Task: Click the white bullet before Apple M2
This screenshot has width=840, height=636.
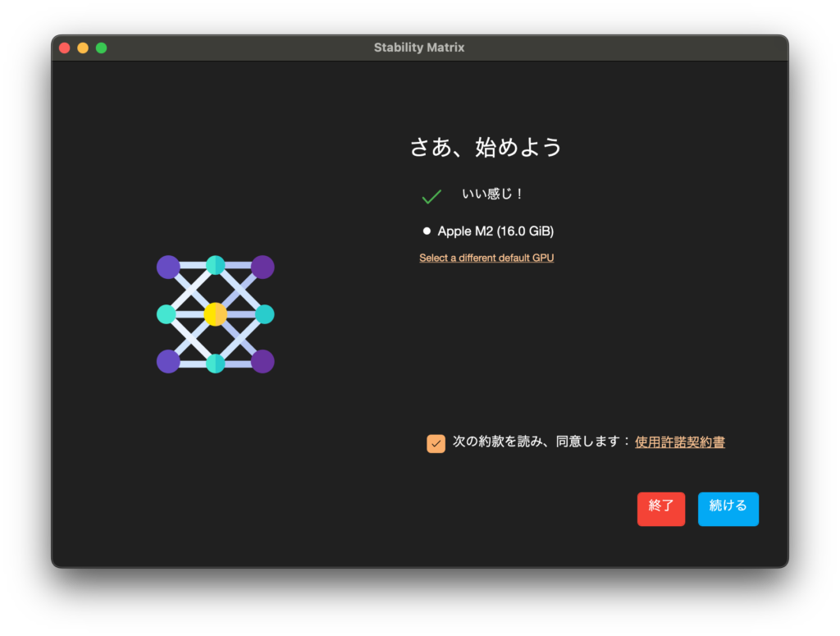Action: point(427,231)
